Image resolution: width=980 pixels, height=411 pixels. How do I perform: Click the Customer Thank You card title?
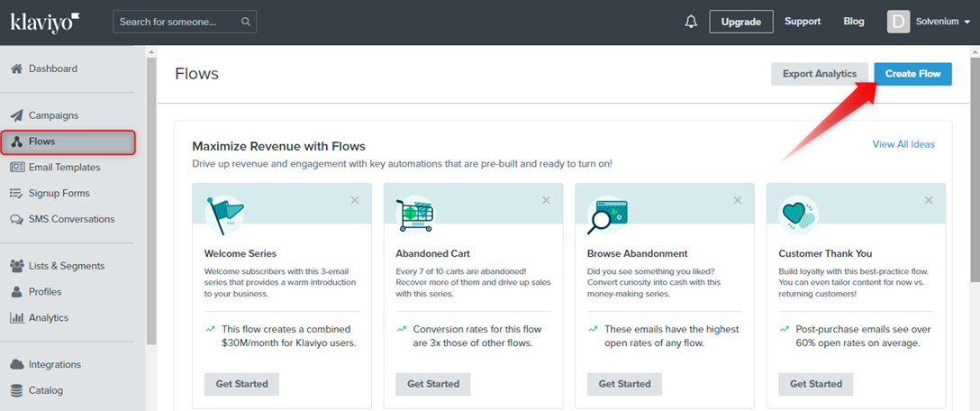tap(826, 254)
